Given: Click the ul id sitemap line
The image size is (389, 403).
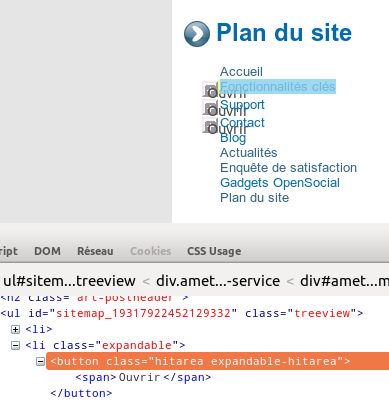Looking at the screenshot, I should (182, 313).
